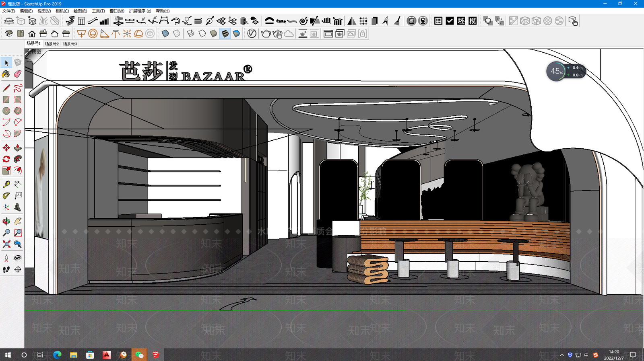644x361 pixels.
Task: Select the Tape Measure tool
Action: click(6, 185)
